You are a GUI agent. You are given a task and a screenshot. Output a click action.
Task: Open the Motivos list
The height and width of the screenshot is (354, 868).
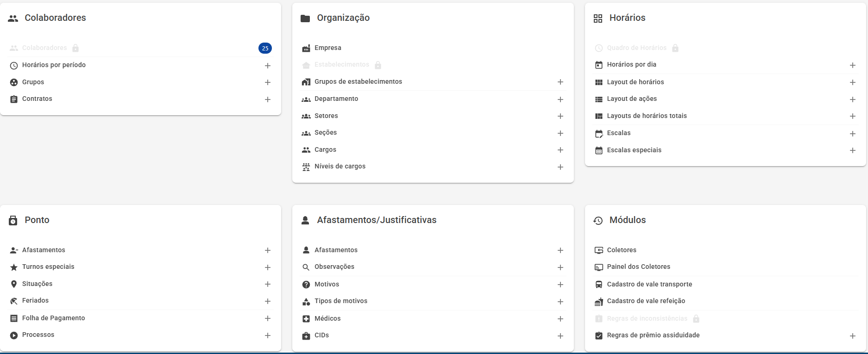pos(327,284)
